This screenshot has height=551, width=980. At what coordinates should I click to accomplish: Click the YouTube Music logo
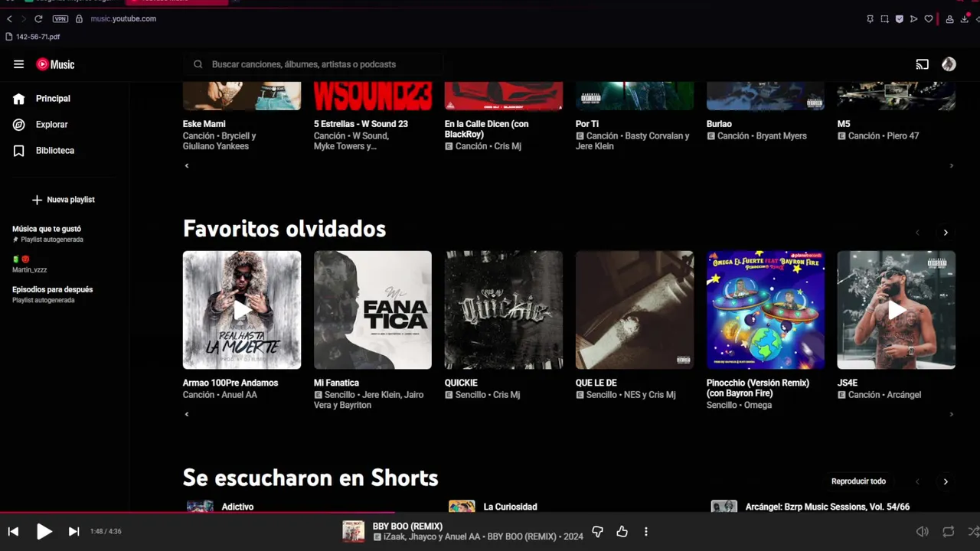(x=55, y=64)
